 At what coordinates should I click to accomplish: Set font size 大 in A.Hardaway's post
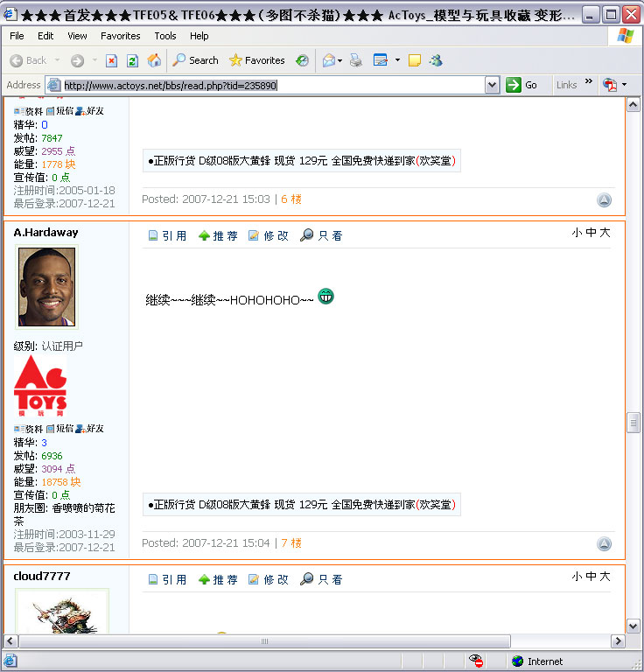click(x=605, y=232)
